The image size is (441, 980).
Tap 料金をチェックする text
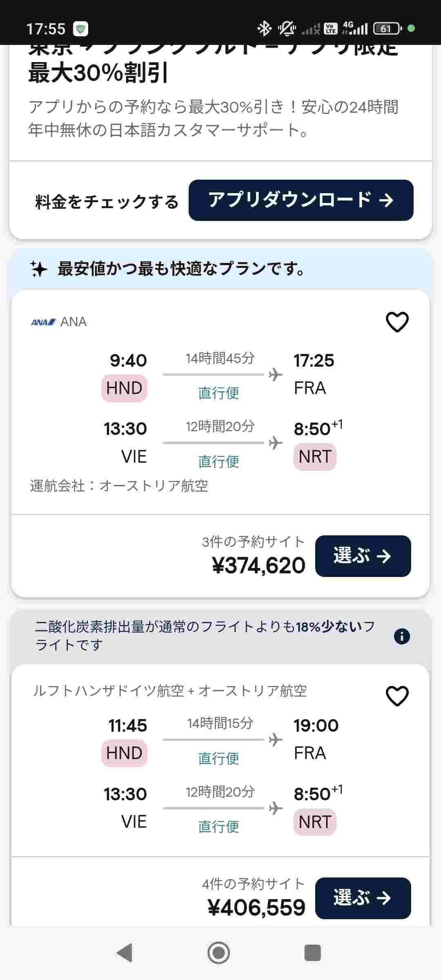click(x=107, y=202)
